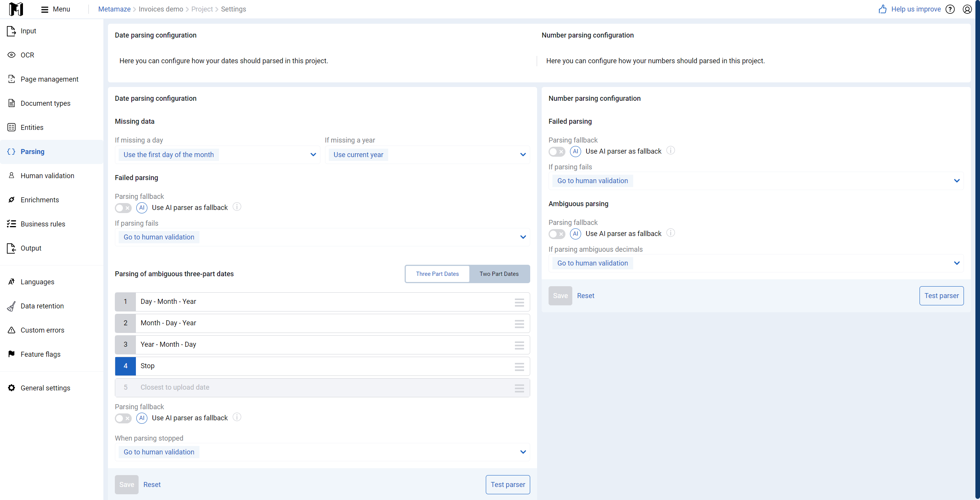
Task: Expand the If missing a year dropdown
Action: [427, 155]
